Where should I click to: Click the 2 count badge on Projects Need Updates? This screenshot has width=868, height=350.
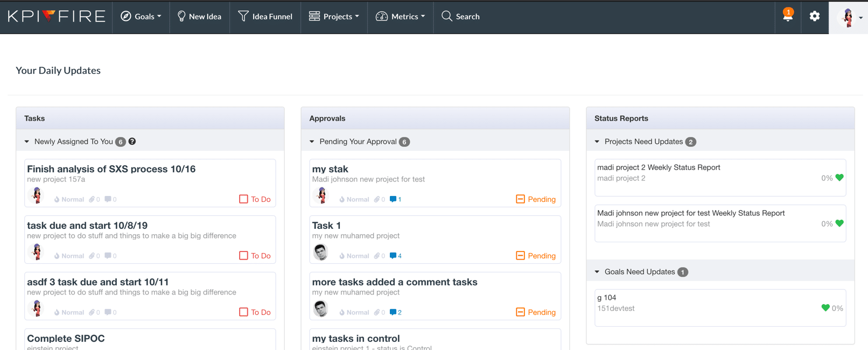coord(691,142)
